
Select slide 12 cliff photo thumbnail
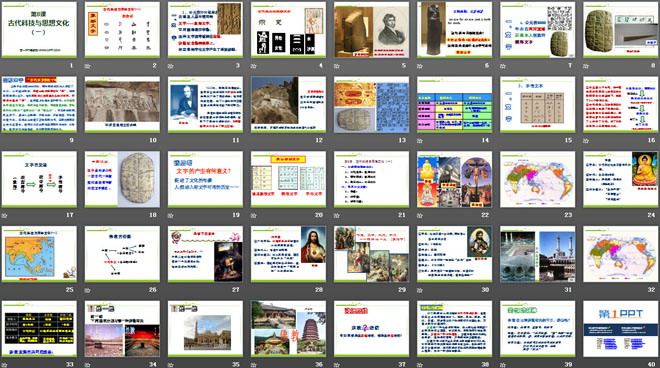point(288,104)
